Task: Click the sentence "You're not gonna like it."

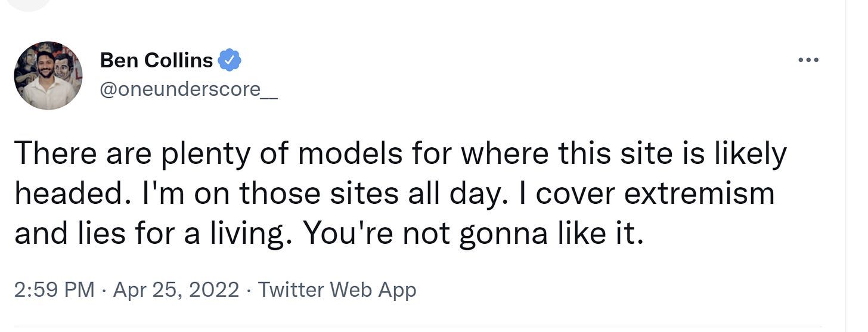Action: 473,234
